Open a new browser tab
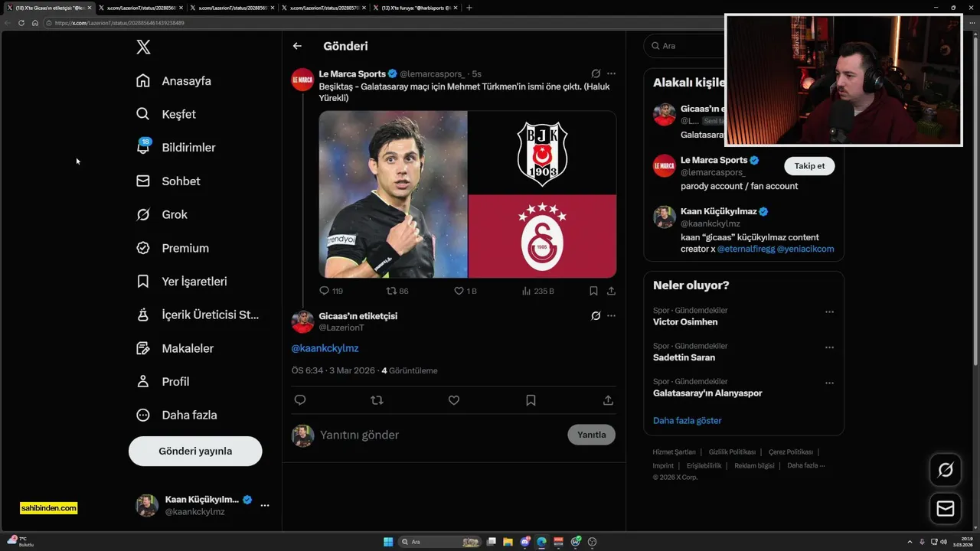Image resolution: width=980 pixels, height=551 pixels. [469, 8]
